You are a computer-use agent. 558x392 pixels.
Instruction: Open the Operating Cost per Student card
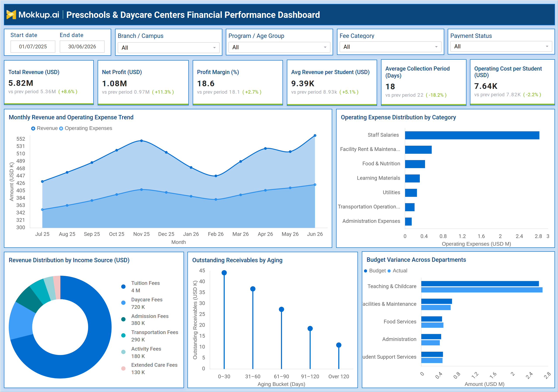512,82
